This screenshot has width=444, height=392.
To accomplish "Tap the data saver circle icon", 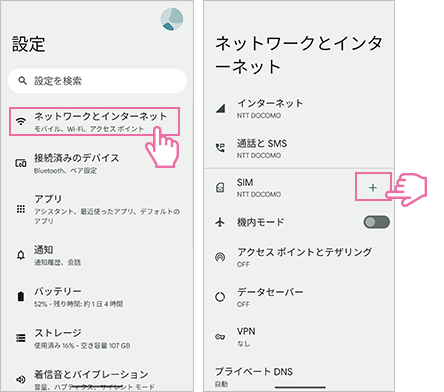I will pyautogui.click(x=220, y=297).
